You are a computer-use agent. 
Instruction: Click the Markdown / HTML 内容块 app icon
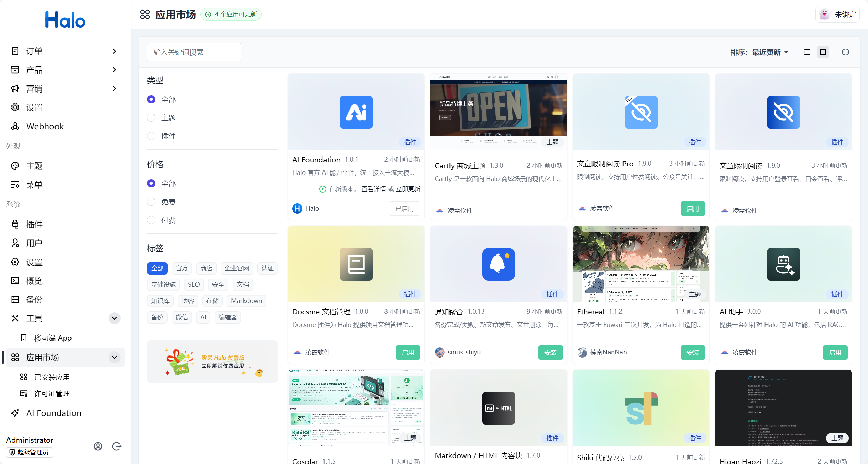499,408
